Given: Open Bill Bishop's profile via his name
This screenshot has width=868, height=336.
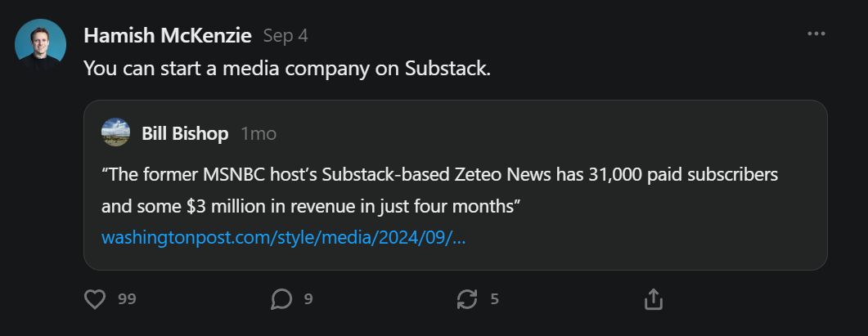Looking at the screenshot, I should (x=185, y=133).
